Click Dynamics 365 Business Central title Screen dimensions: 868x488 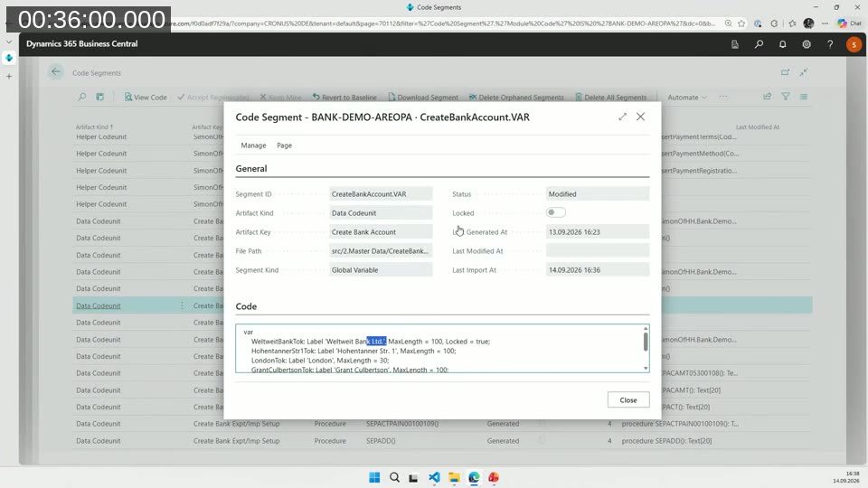coord(82,43)
